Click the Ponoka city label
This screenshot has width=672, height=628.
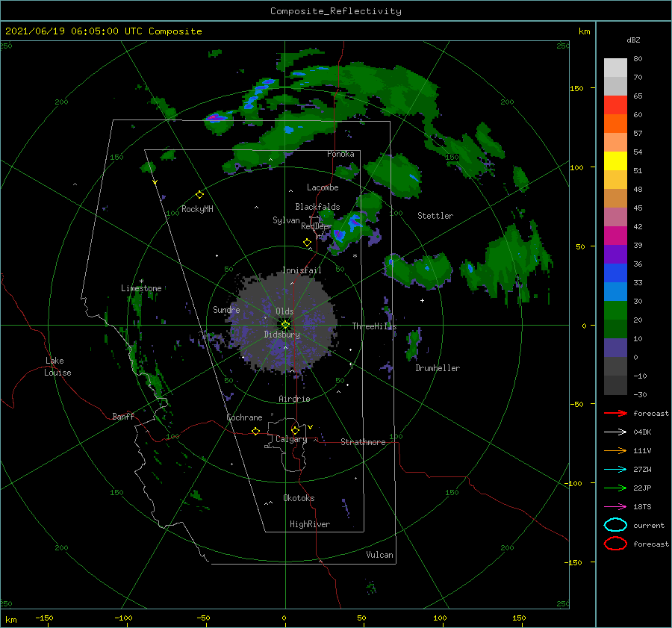tap(340, 154)
